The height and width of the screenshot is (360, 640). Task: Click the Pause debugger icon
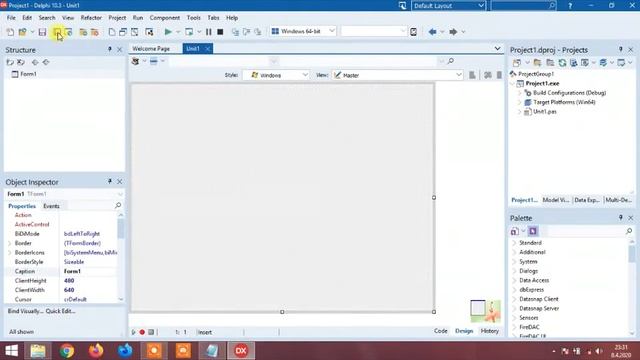[x=209, y=31]
